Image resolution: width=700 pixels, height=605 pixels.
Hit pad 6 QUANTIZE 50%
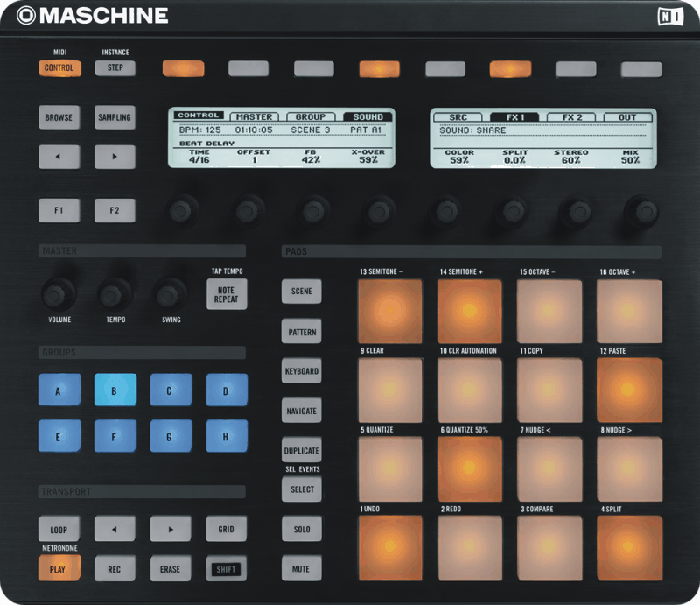point(470,468)
